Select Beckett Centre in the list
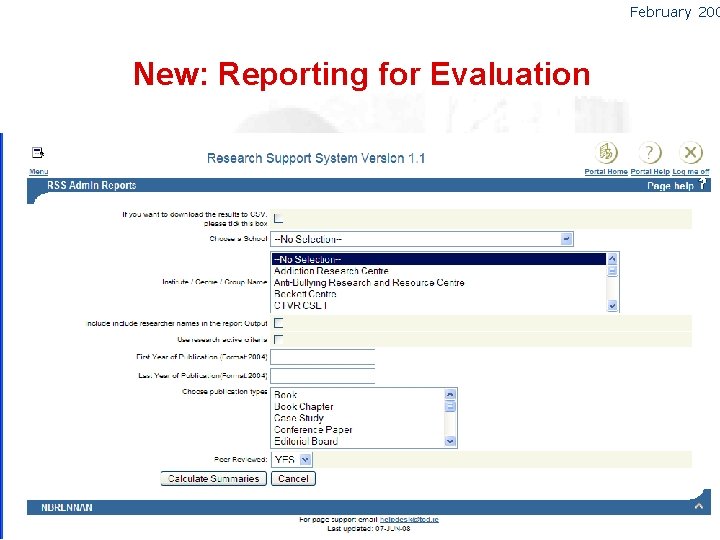Viewport: 720px width, 540px height. (x=439, y=294)
